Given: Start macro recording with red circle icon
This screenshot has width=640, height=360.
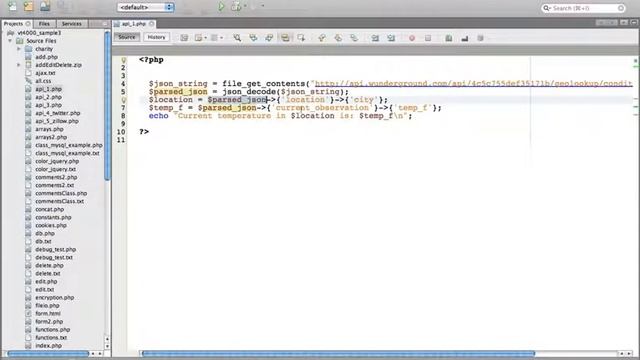Looking at the screenshot, I should click(412, 38).
